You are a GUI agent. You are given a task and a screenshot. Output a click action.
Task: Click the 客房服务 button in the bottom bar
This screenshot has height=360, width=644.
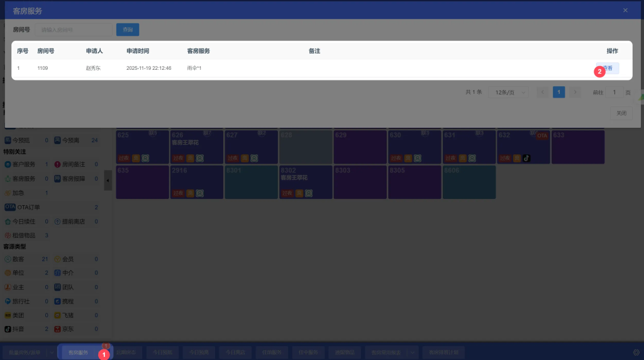[79, 352]
